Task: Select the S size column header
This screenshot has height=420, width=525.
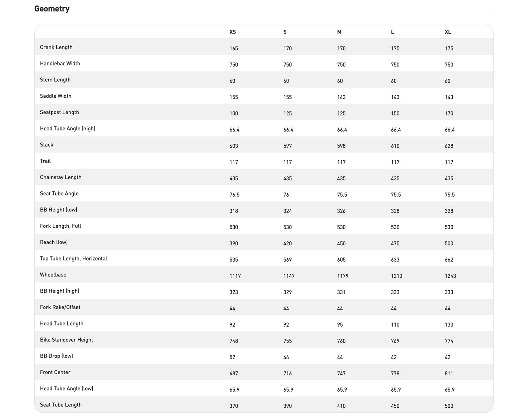Action: [x=285, y=32]
